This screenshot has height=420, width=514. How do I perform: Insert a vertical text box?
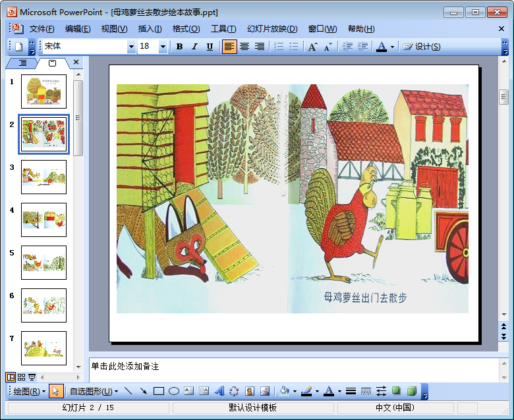tap(204, 391)
